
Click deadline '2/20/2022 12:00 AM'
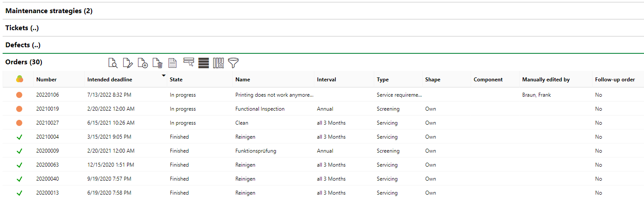coord(111,109)
